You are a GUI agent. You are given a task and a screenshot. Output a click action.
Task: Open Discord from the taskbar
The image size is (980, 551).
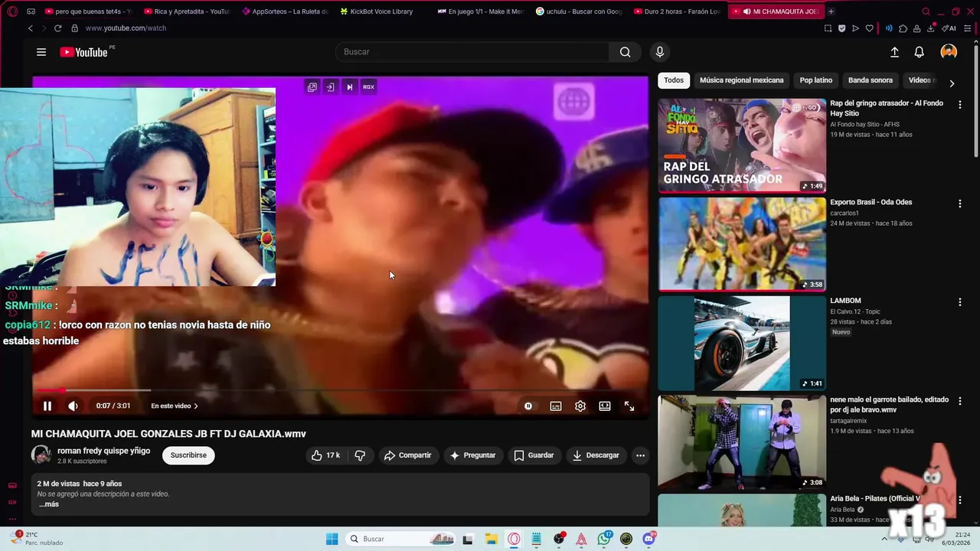pos(649,539)
